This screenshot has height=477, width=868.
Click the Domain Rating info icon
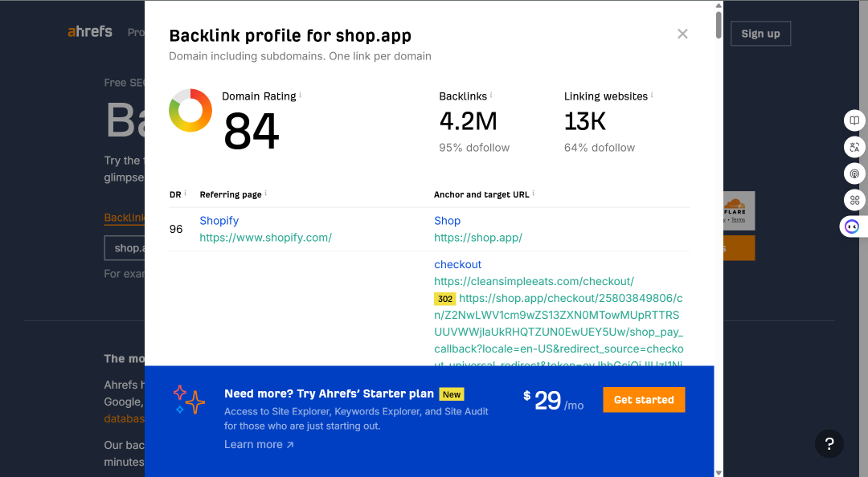coord(301,95)
